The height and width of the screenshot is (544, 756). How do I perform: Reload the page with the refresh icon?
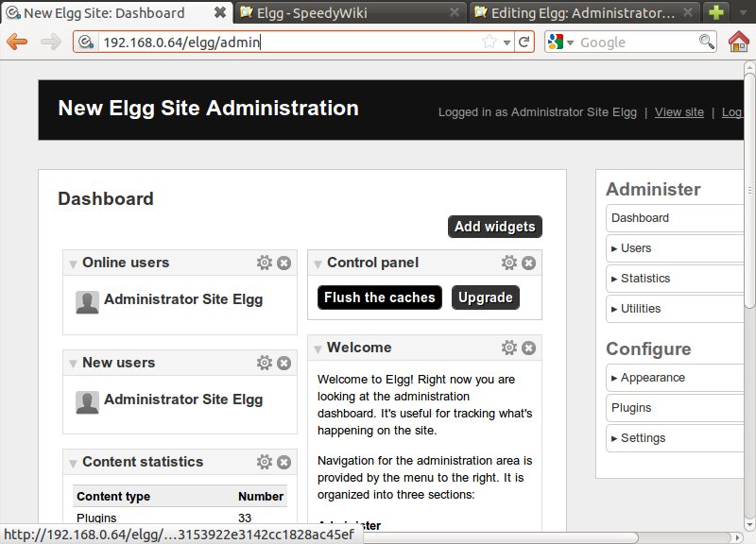524,42
